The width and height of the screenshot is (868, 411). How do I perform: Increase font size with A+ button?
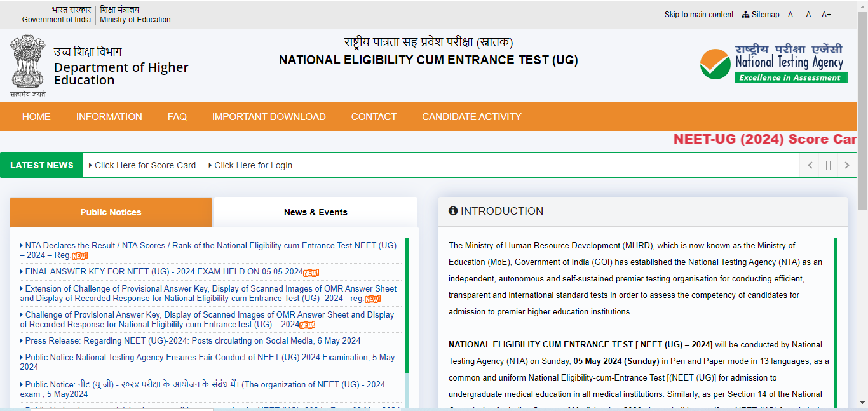[x=826, y=15]
